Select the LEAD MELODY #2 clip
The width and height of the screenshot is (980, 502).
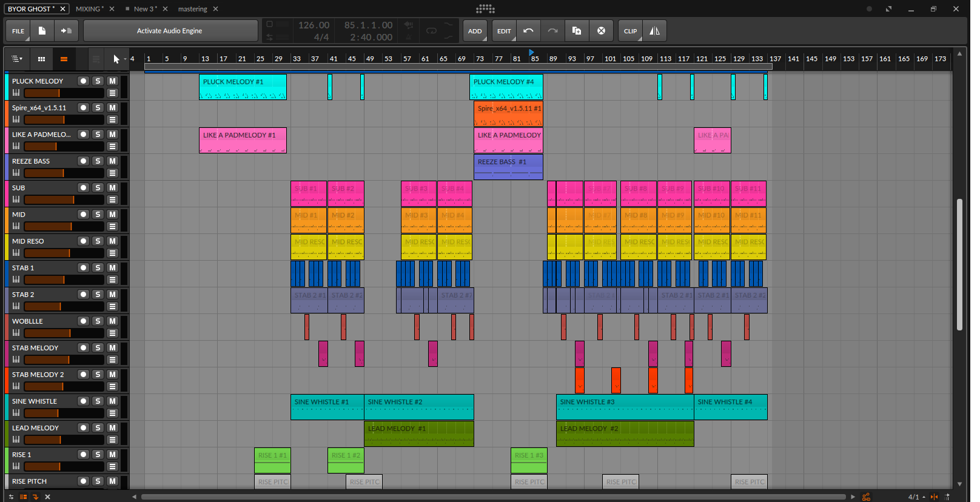[625, 433]
